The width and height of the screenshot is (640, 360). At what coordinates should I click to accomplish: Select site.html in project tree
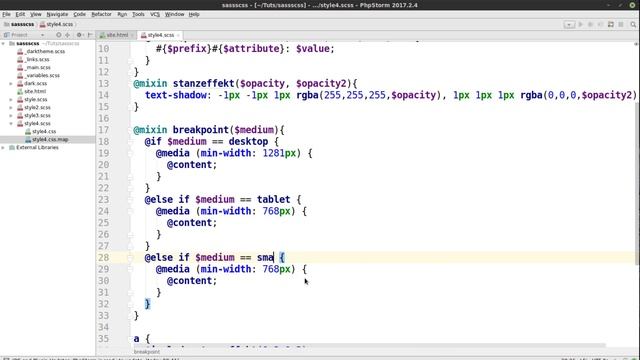tap(35, 91)
